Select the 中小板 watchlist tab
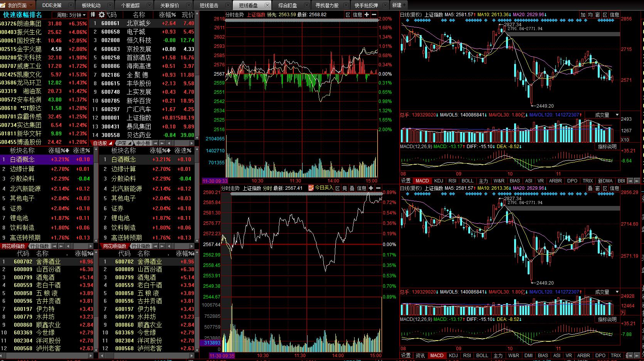 (143, 143)
